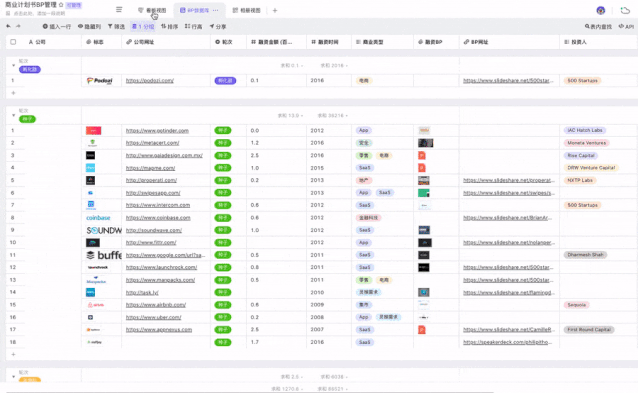
Task: Add a row below the first group
Action: (13, 93)
